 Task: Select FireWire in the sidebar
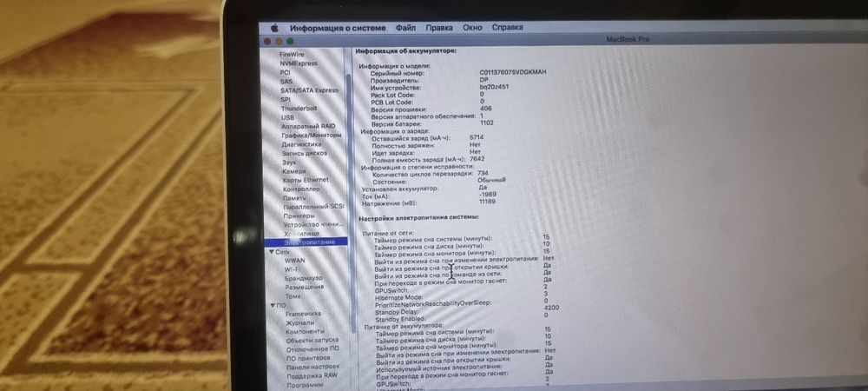pos(292,55)
